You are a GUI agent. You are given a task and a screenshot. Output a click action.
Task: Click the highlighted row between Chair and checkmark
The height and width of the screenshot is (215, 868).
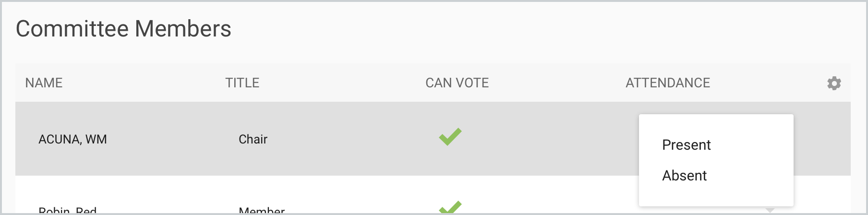pos(350,139)
